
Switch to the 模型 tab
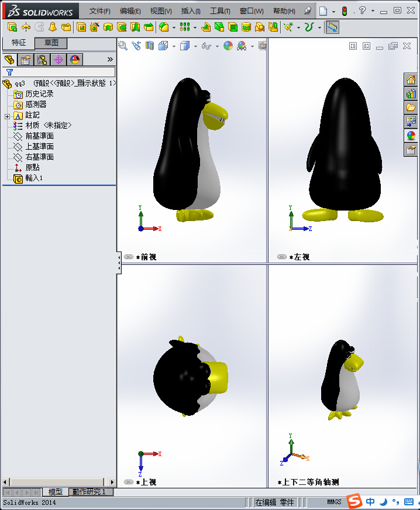[x=56, y=491]
